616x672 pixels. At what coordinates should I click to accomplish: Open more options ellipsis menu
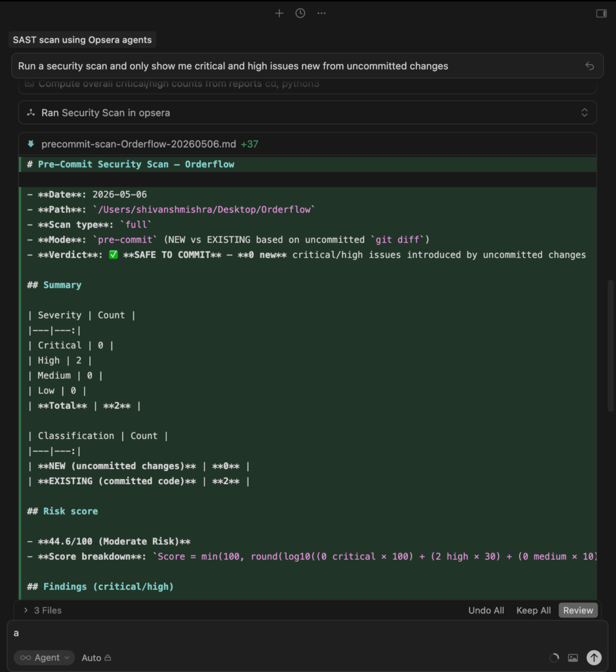pos(321,13)
